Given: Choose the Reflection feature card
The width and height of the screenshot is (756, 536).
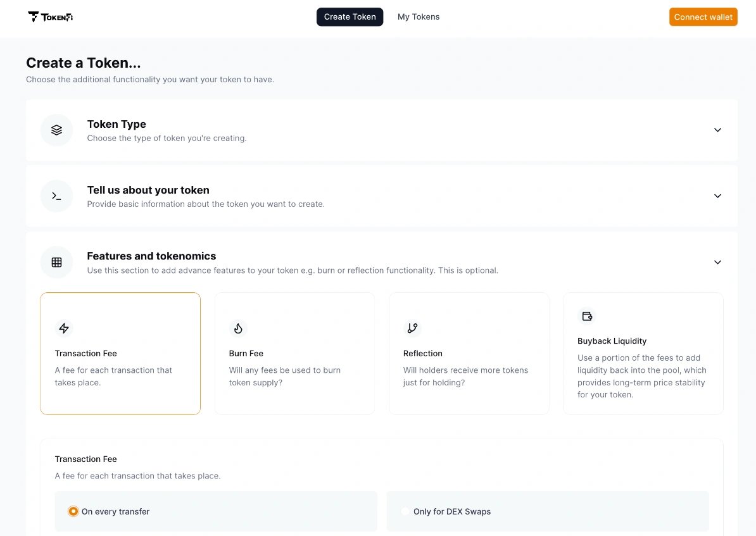Looking at the screenshot, I should coord(469,354).
